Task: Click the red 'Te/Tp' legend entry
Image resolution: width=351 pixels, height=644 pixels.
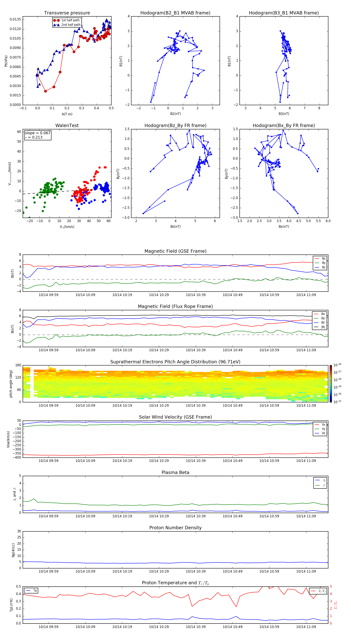Action: point(318,591)
